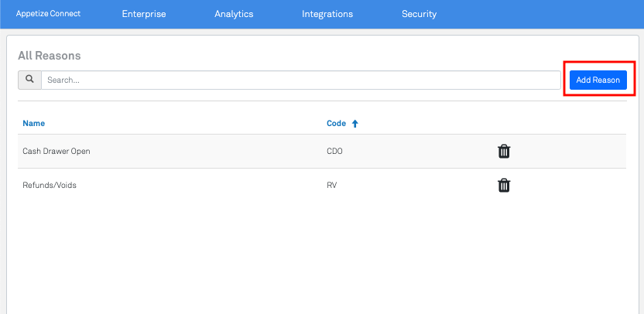Click the CDO code cell
Screen dimensions: 644x314
[334, 152]
